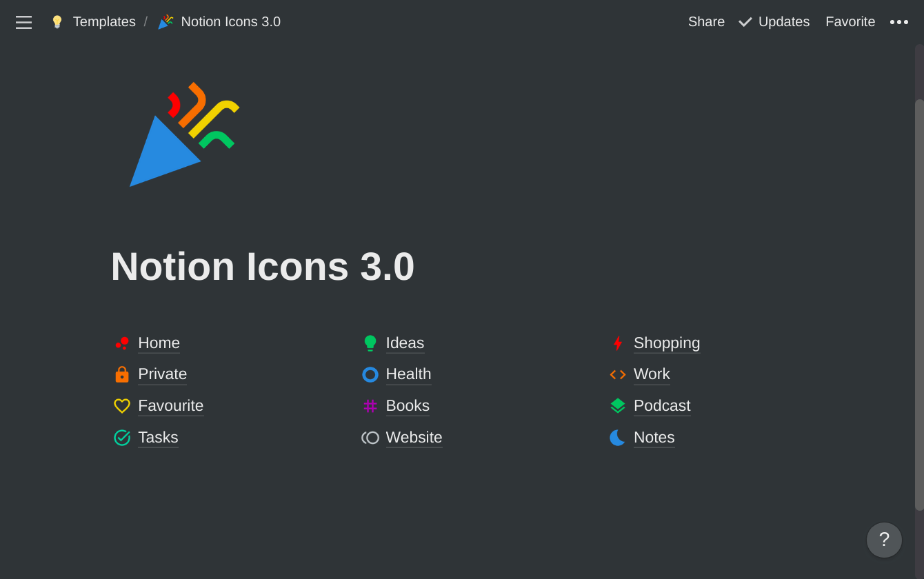Click the green lightbulb Ideas icon
The height and width of the screenshot is (579, 924).
370,343
